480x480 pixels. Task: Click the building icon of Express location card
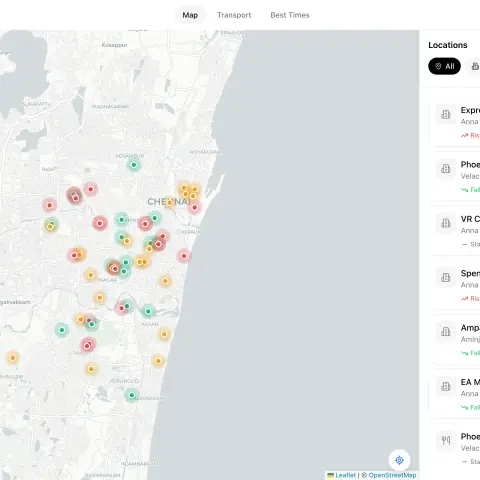[446, 114]
